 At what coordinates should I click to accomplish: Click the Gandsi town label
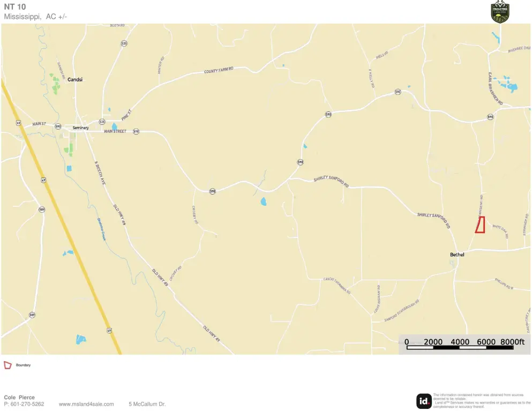[75, 79]
